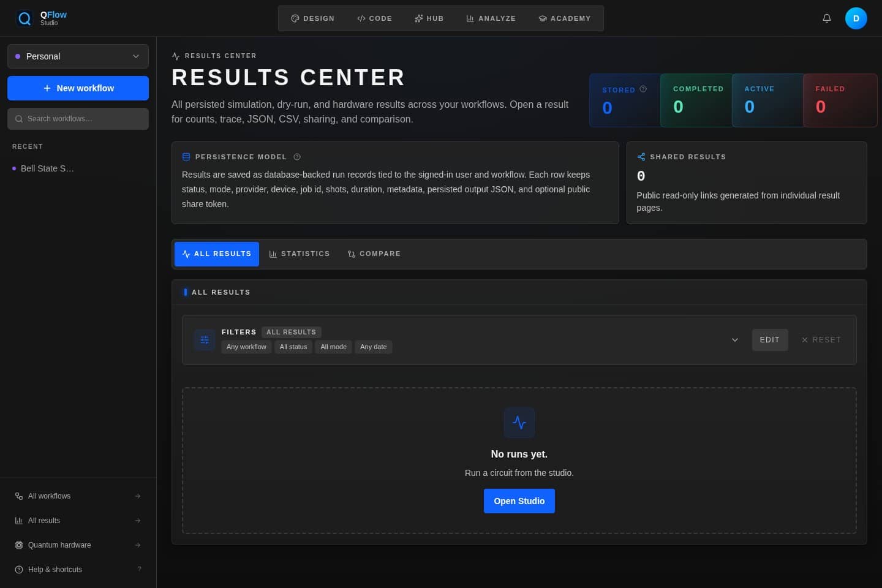Viewport: 882px width, 588px height.
Task: Create a New workflow
Action: point(78,88)
